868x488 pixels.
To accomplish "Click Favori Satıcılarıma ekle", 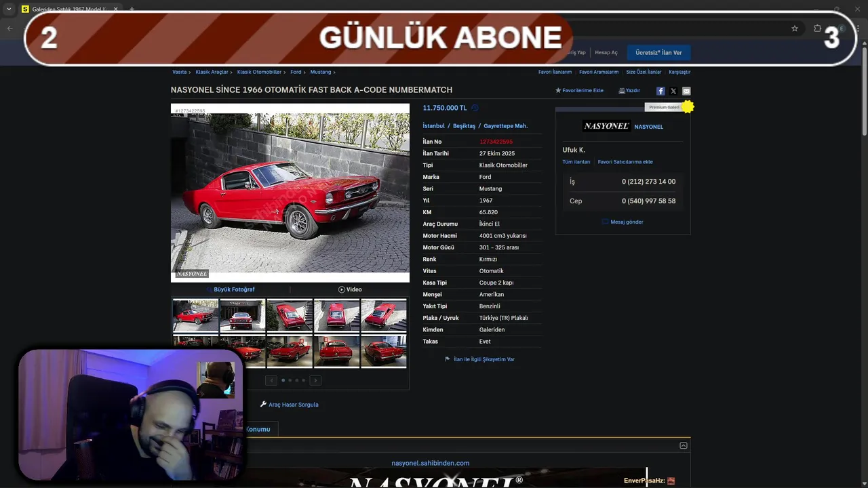I will point(625,162).
